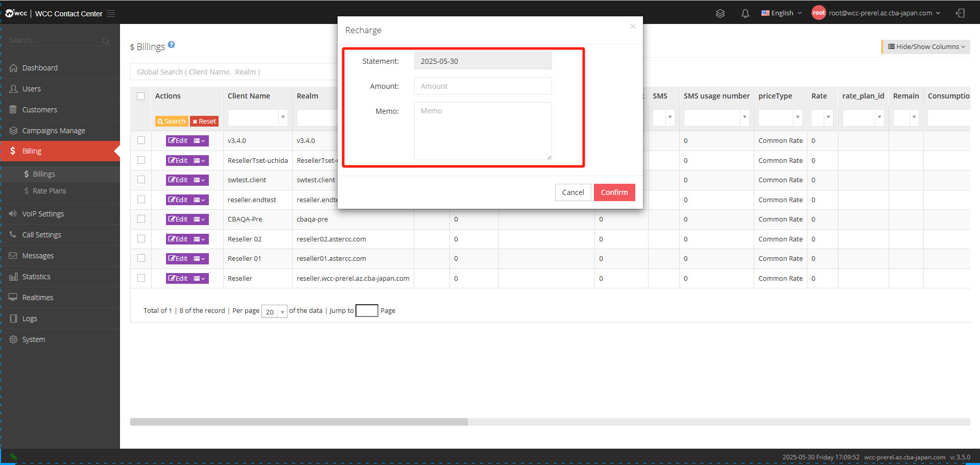Check the checkbox for ResellerTset-uchida row

click(x=141, y=160)
